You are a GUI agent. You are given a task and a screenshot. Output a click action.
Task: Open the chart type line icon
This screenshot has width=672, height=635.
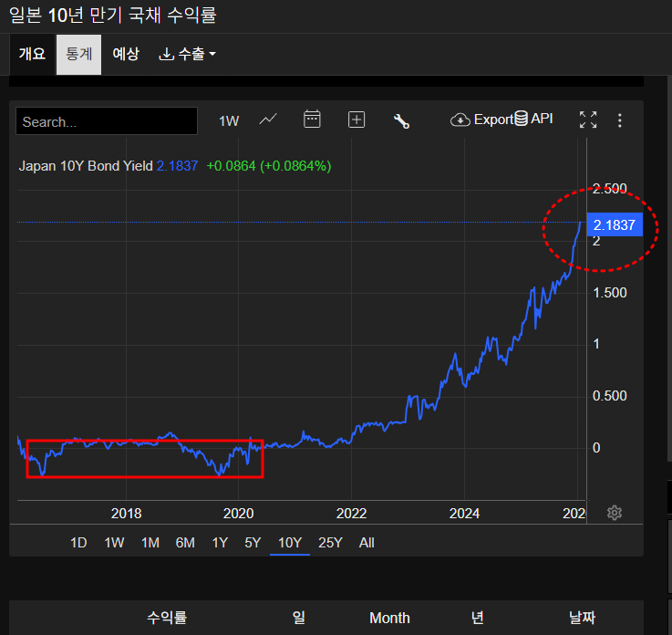[268, 120]
